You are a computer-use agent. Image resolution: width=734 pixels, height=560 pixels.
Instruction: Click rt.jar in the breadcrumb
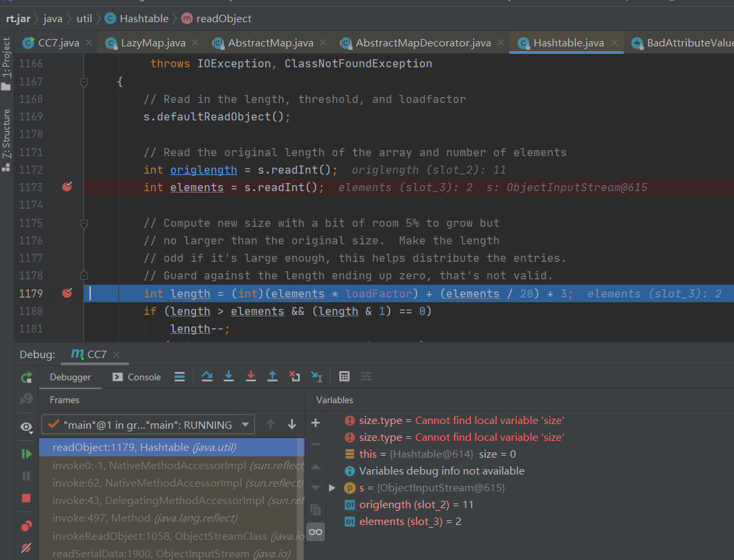pyautogui.click(x=18, y=19)
